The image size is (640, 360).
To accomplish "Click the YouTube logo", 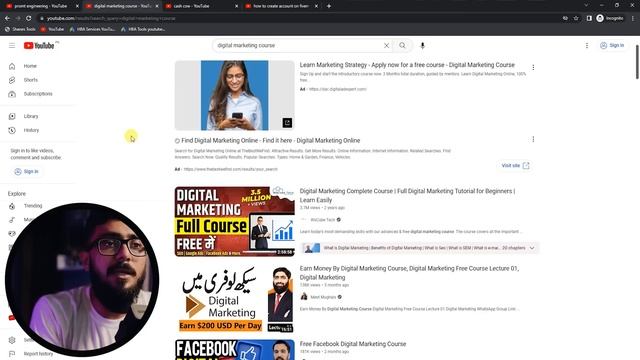I will 39,46.
